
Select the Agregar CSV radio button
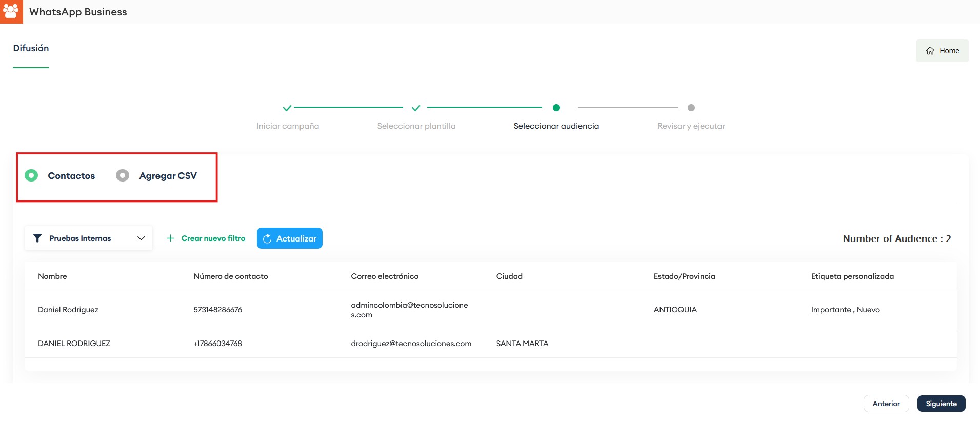tap(123, 176)
